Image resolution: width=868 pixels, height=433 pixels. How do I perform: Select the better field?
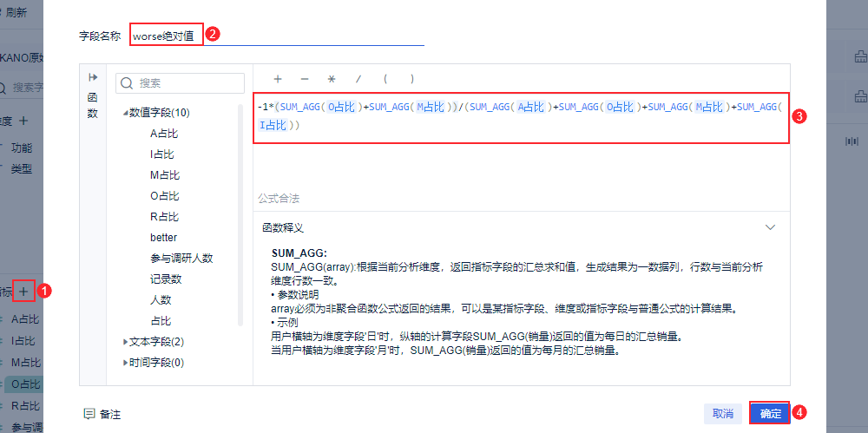coord(163,238)
